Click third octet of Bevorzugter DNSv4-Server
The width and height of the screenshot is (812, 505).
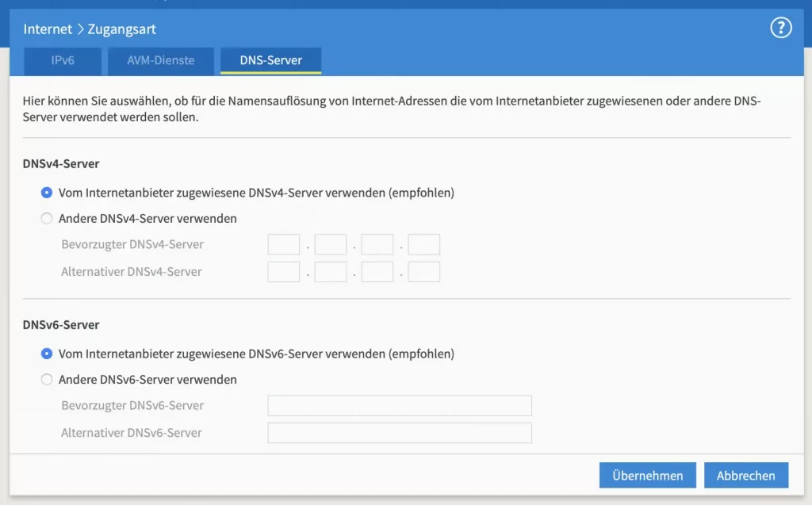[x=377, y=245]
